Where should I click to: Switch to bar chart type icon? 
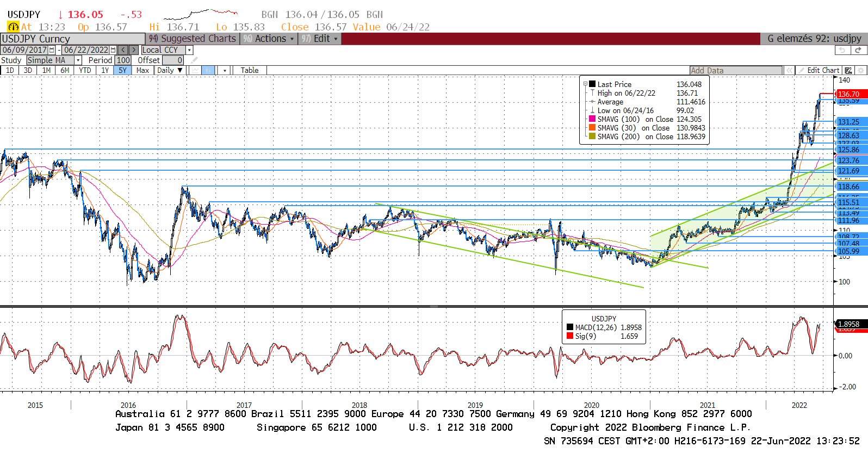pos(209,70)
